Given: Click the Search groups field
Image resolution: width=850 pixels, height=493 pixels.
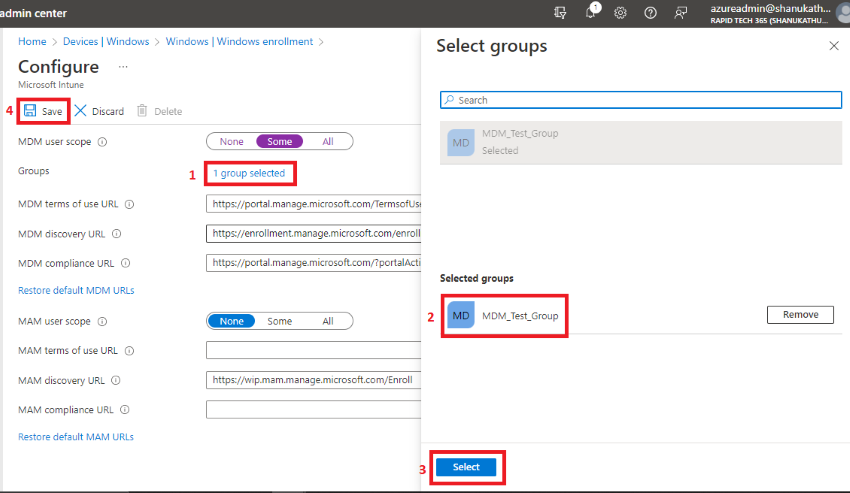Looking at the screenshot, I should [x=641, y=100].
